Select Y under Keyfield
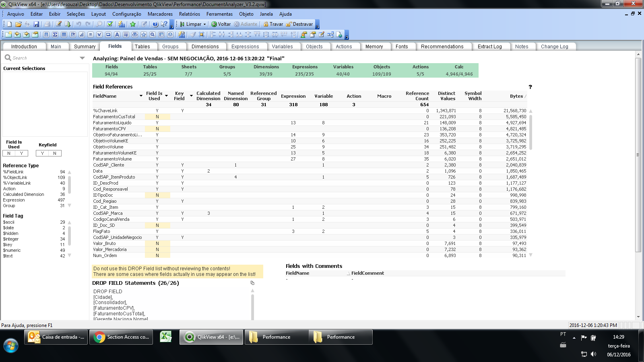The image size is (644, 362). coord(42,153)
